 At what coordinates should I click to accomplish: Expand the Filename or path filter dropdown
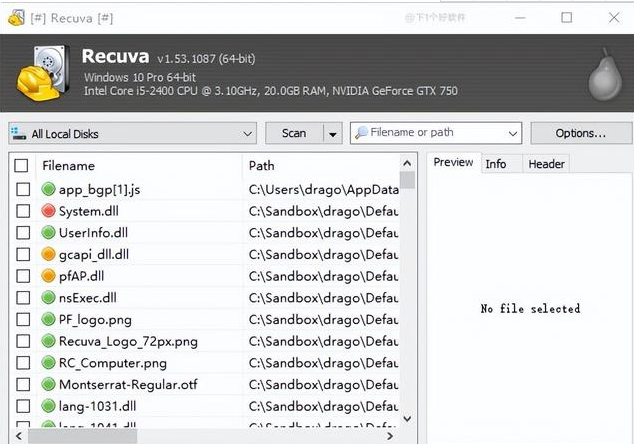coord(513,134)
